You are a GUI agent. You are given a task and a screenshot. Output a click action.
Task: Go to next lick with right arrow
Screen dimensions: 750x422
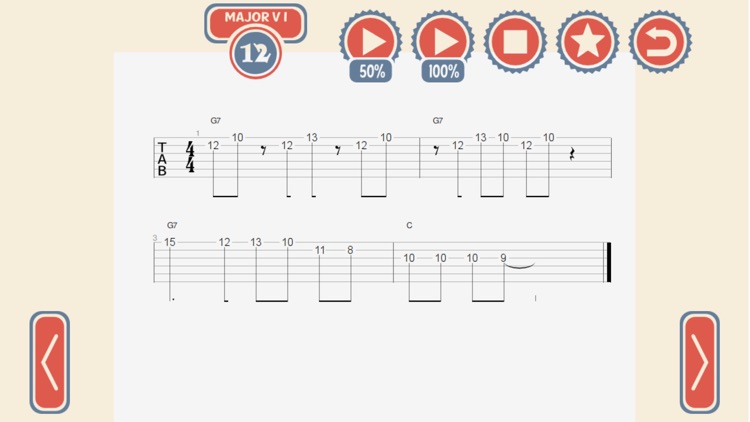tap(700, 363)
